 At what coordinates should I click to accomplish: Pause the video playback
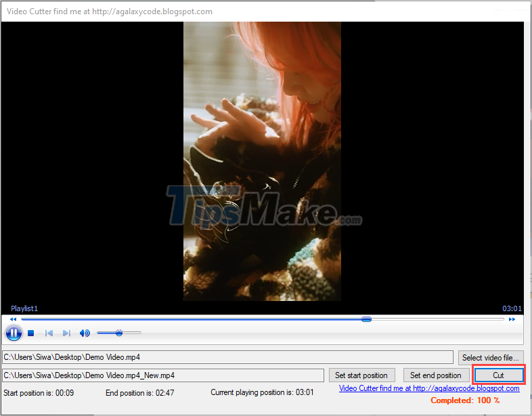pyautogui.click(x=14, y=333)
